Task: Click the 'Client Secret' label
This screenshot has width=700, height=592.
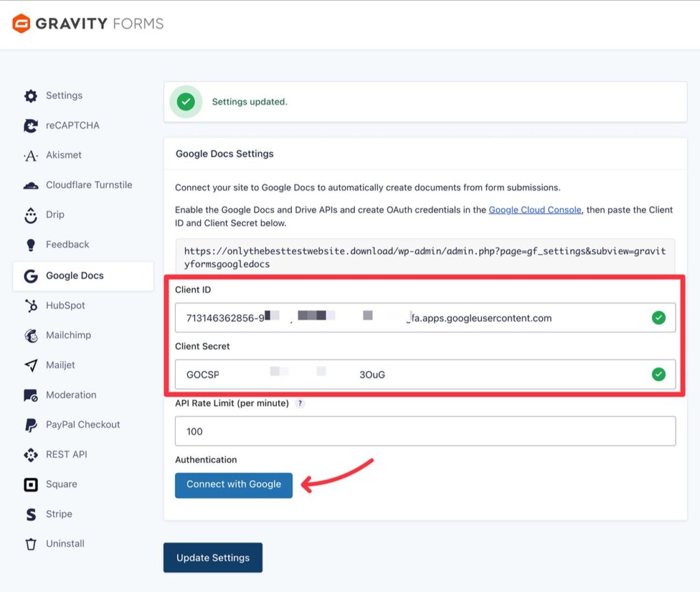Action: 202,347
